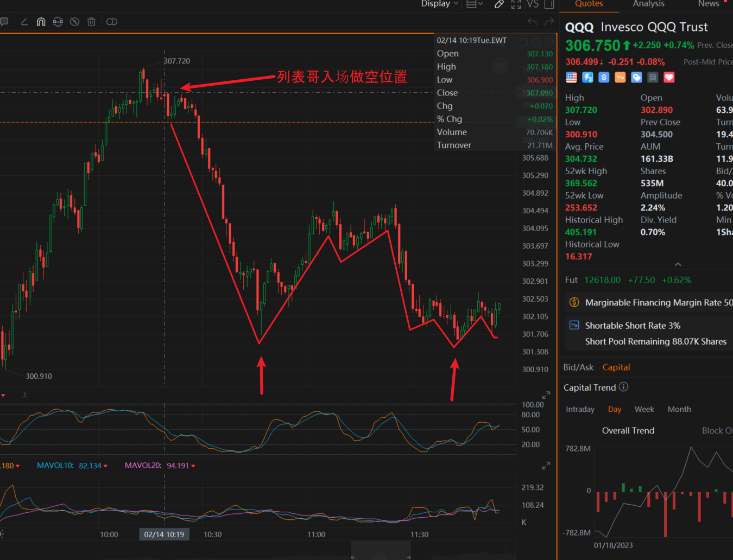Click the futures 12618.00 quote

pos(602,280)
